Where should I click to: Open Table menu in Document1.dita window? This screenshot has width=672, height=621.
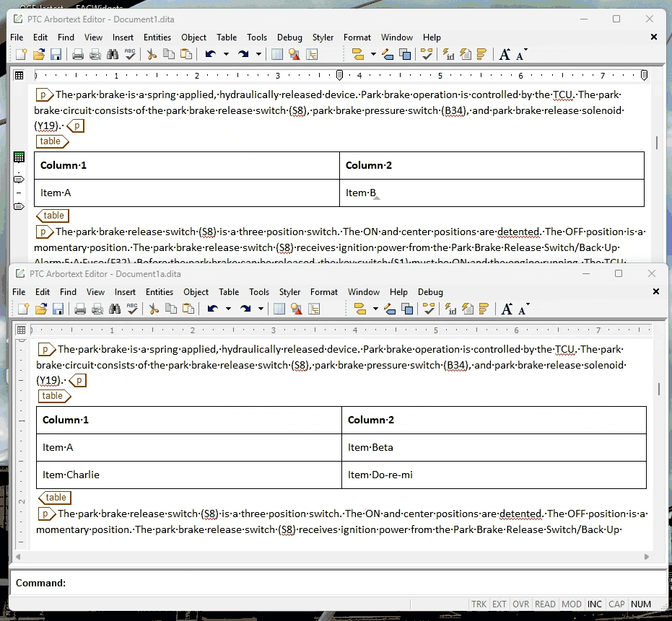coord(227,38)
